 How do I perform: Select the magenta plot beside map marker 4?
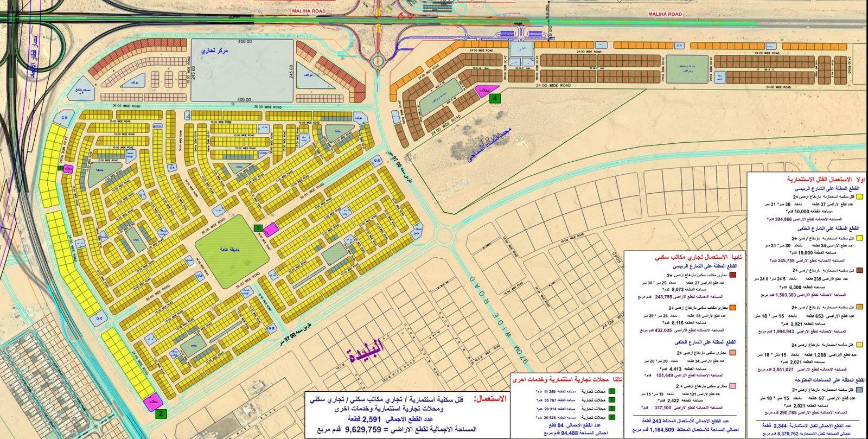pos(485,91)
